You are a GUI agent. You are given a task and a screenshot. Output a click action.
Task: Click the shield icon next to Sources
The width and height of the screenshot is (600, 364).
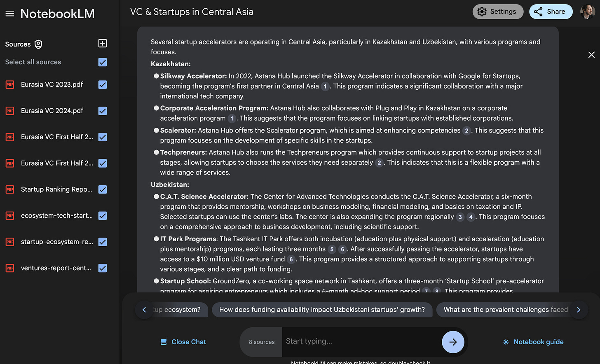pos(38,44)
